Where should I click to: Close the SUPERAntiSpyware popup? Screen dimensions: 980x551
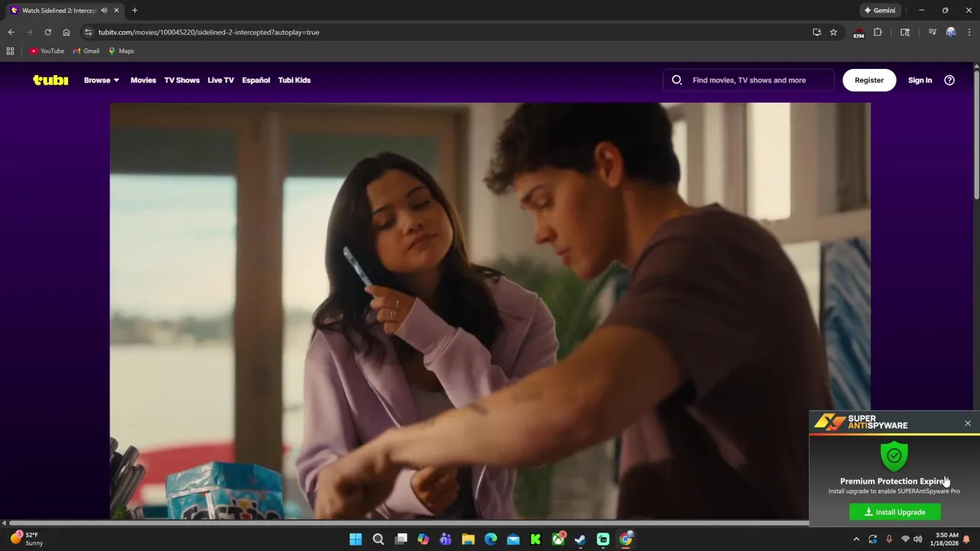pos(968,423)
